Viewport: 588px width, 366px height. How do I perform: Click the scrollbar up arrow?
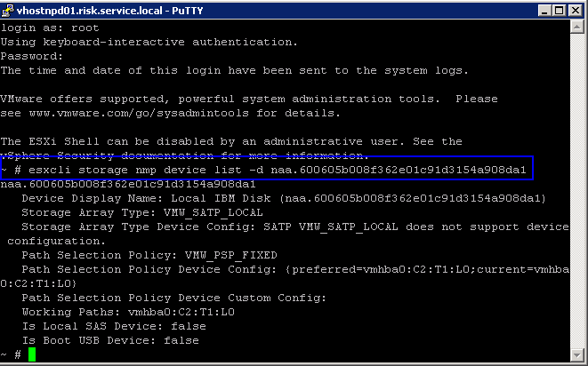click(x=576, y=27)
